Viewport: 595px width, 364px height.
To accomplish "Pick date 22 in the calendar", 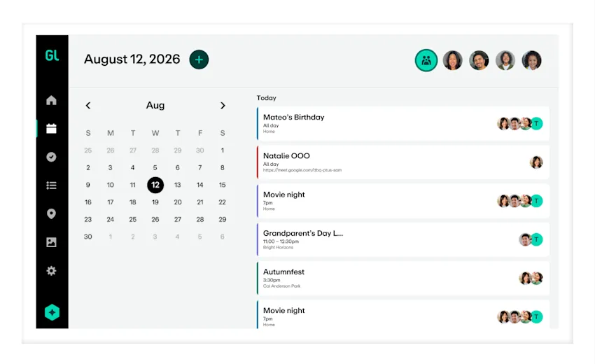I will point(223,202).
